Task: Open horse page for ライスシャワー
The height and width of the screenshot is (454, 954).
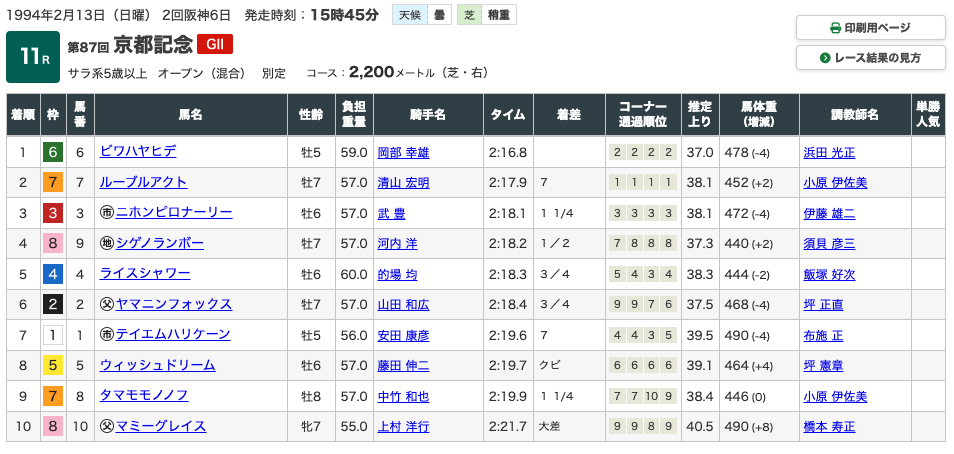Action: (x=144, y=274)
